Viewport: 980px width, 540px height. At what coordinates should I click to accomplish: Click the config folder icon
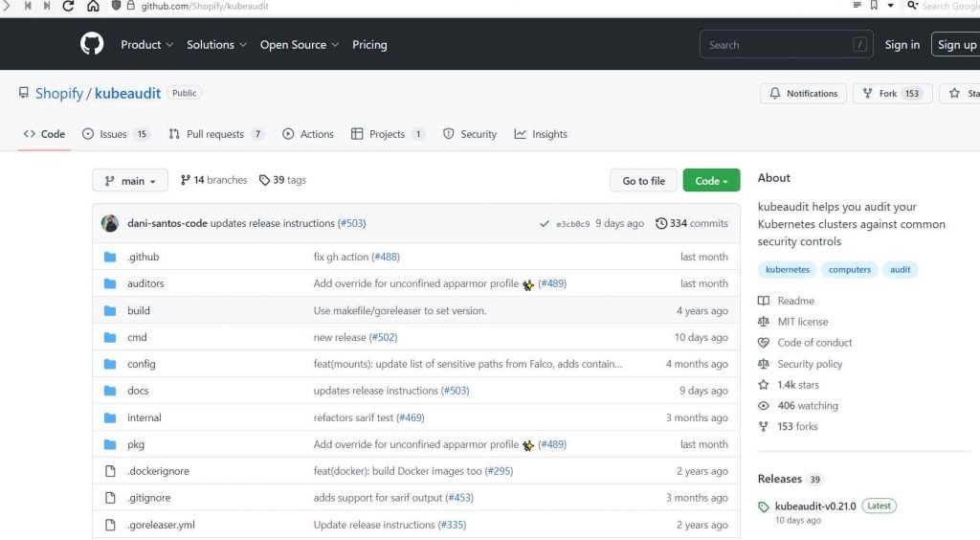click(x=110, y=364)
